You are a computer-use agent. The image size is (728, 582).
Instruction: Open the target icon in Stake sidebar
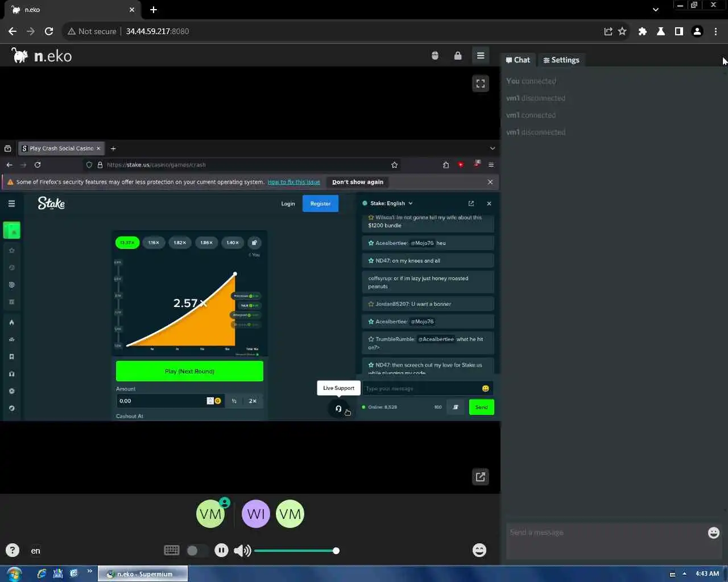point(12,285)
